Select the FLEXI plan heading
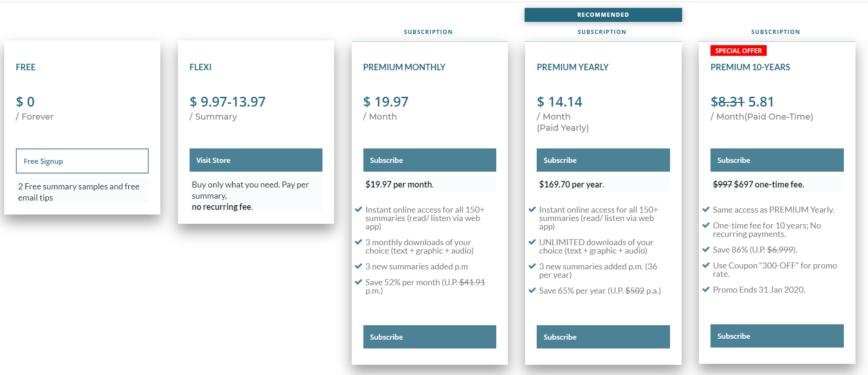Screen dimensions: 868x375 [200, 67]
